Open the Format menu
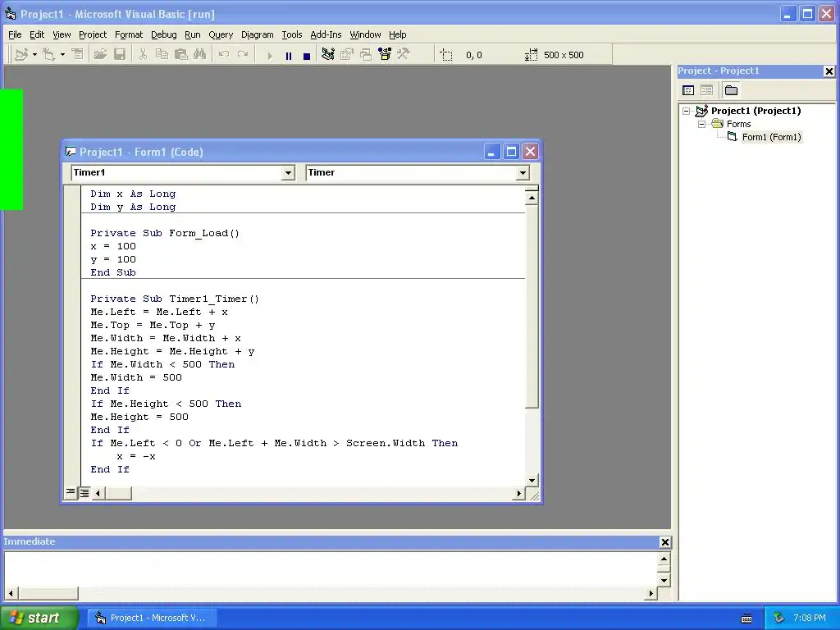840x630 pixels. (x=129, y=34)
